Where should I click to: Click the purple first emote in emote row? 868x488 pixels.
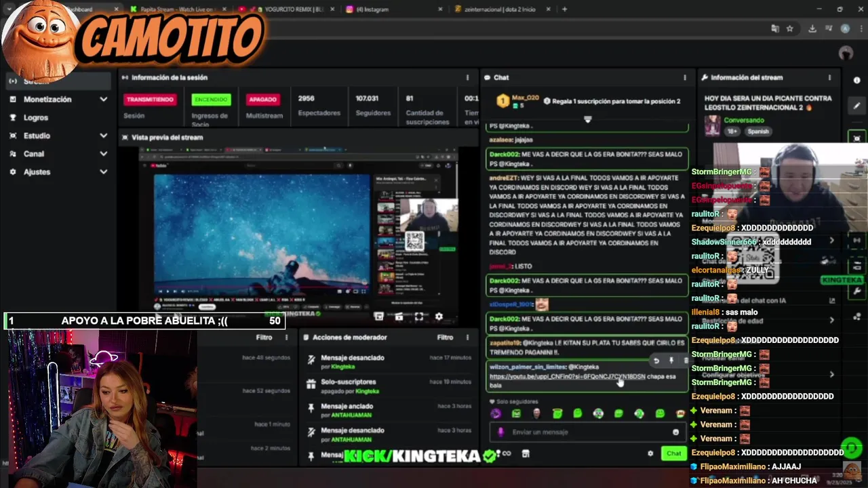pyautogui.click(x=496, y=413)
